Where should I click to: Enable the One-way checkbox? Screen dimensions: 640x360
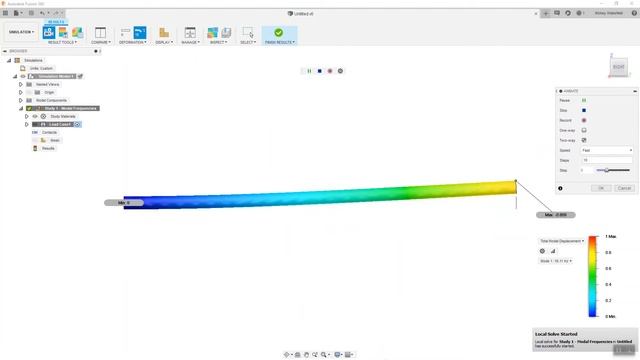pos(584,130)
